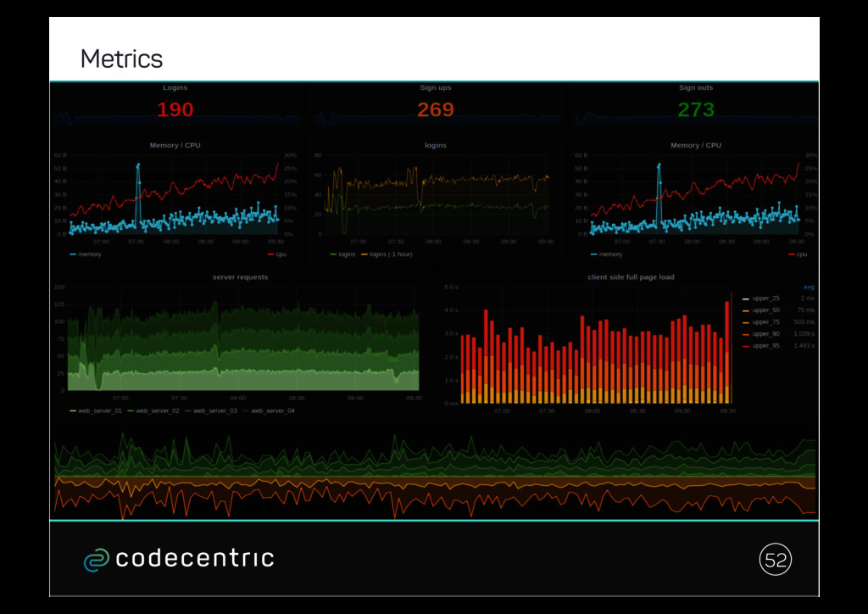Select the Metrics slide heading
The height and width of the screenshot is (614, 868).
121,59
